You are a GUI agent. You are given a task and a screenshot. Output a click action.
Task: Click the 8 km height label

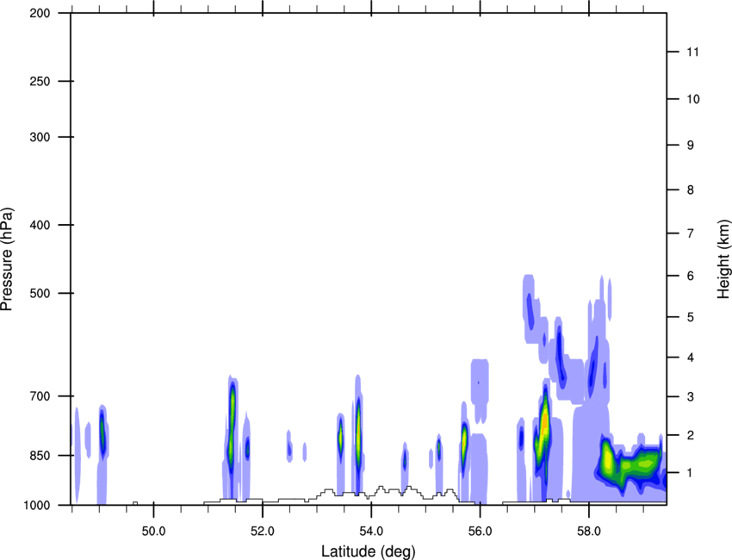coord(691,190)
